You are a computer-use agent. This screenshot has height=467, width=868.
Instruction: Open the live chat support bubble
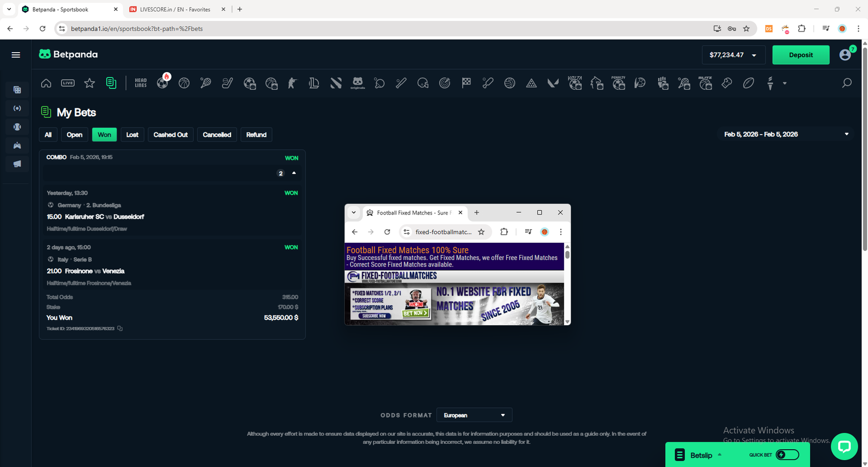click(844, 446)
